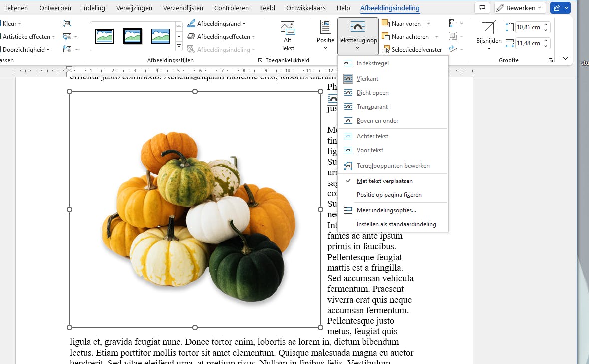This screenshot has height=364, width=589.
Task: Expand Naar voren dropdown arrow
Action: (x=428, y=23)
